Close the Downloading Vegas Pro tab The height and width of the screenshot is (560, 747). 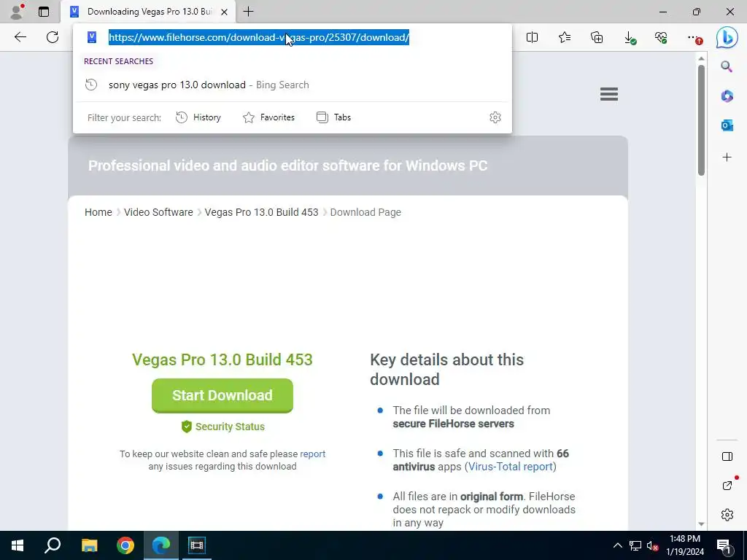coord(225,12)
